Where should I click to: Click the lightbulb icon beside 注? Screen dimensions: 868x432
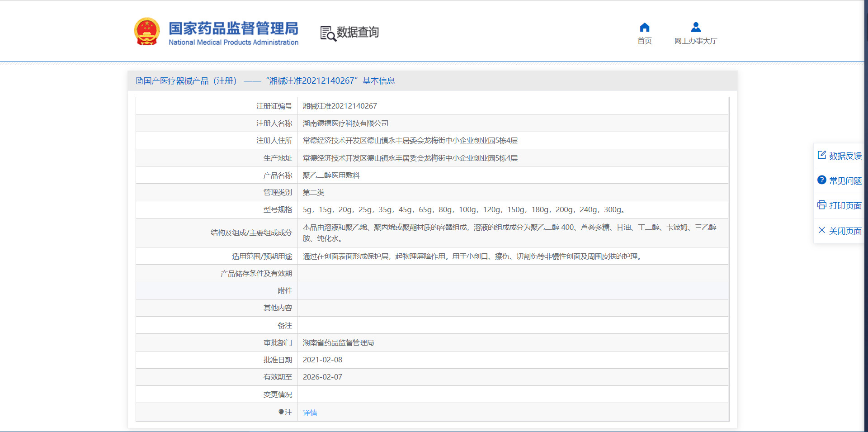coord(281,412)
